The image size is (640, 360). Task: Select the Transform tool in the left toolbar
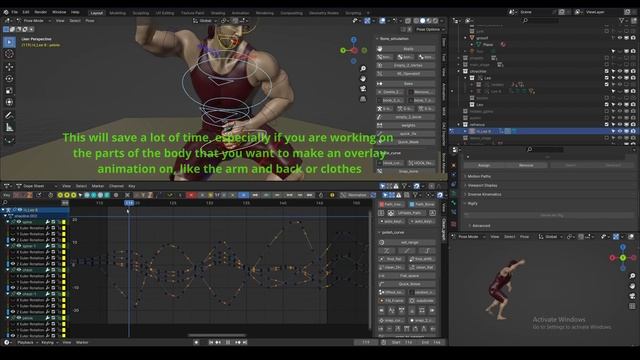coord(9,102)
